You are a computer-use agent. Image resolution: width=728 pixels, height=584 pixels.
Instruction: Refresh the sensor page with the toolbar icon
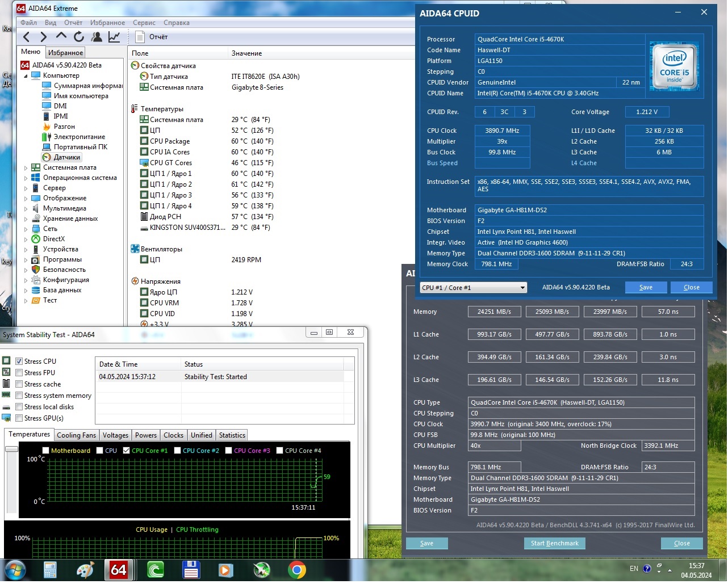point(79,37)
